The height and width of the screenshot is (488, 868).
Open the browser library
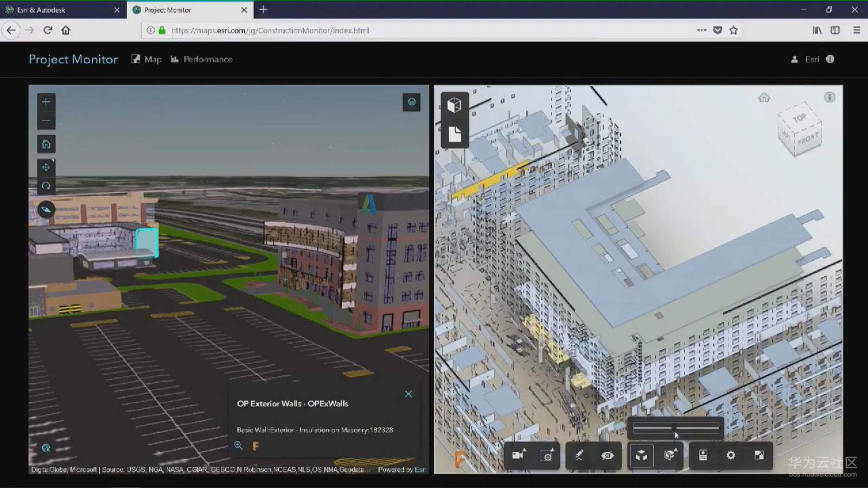point(817,30)
